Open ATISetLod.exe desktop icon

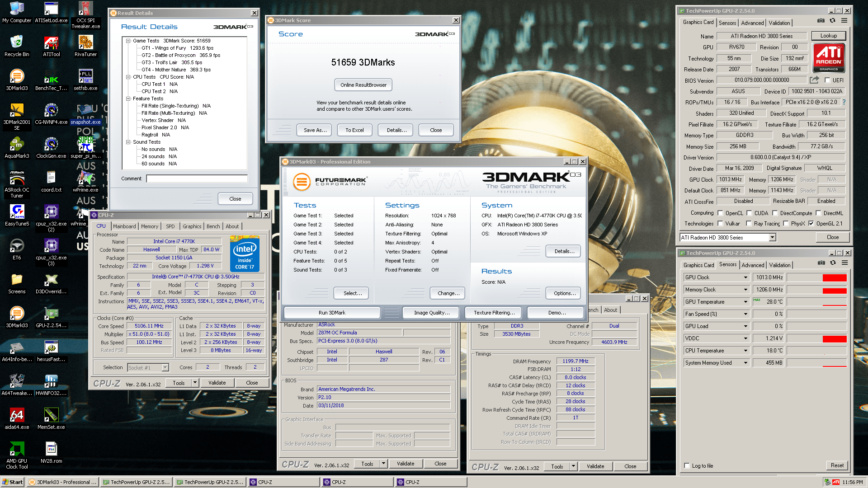[51, 12]
